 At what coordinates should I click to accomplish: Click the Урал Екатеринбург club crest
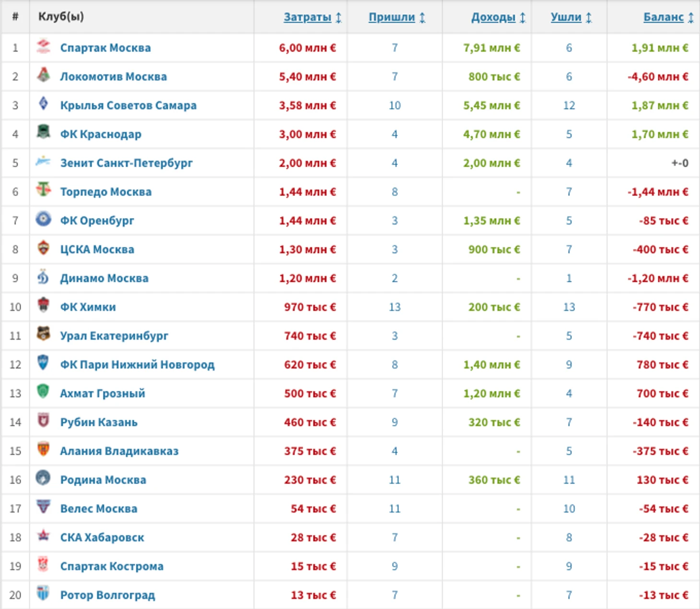coord(43,334)
